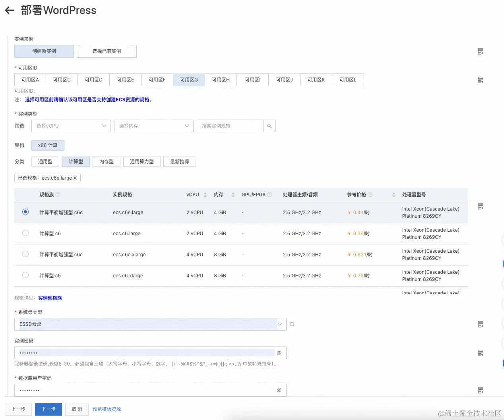Open the blue ECS availability zone note link
The height and width of the screenshot is (420, 504).
point(88,100)
